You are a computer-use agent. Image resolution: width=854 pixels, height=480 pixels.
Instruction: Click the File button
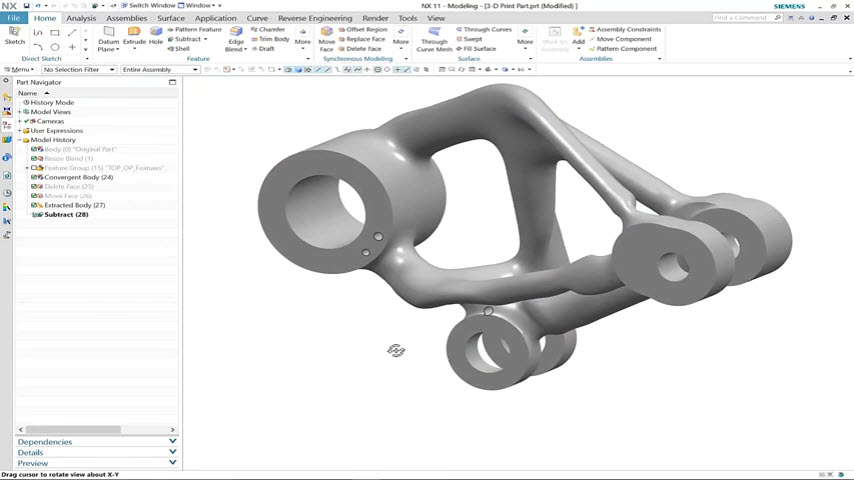point(13,18)
